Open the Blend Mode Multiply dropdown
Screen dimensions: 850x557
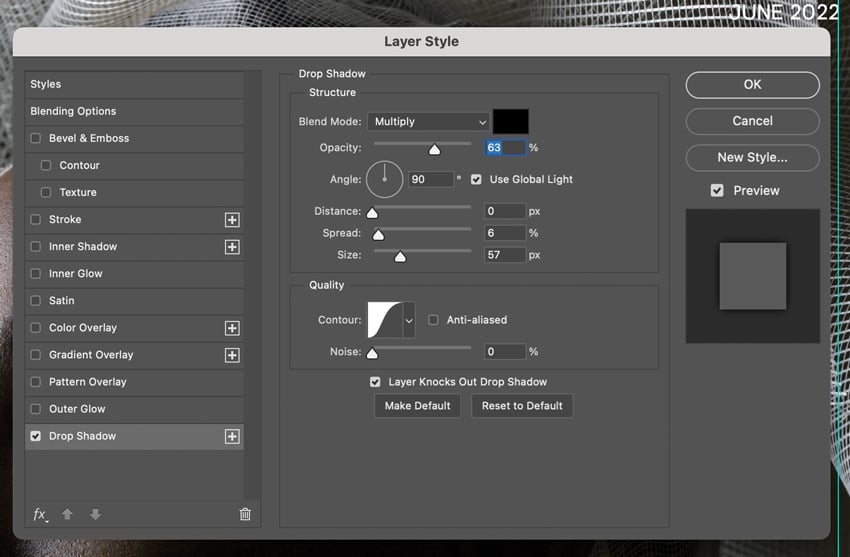click(x=428, y=121)
